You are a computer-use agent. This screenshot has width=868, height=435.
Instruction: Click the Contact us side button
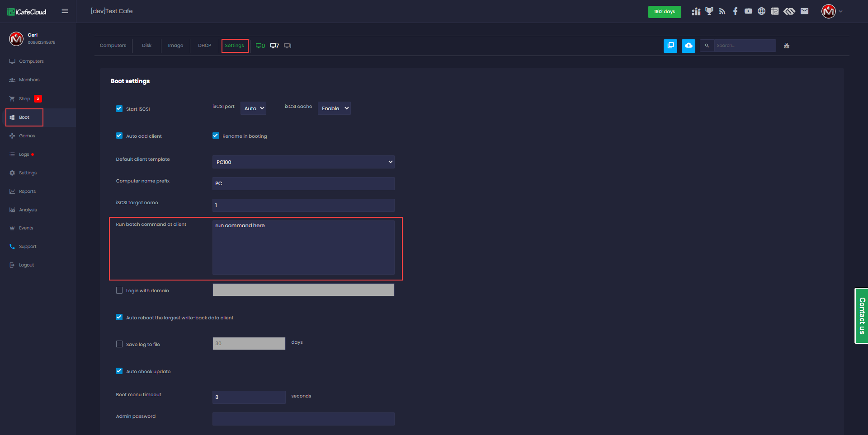click(861, 316)
